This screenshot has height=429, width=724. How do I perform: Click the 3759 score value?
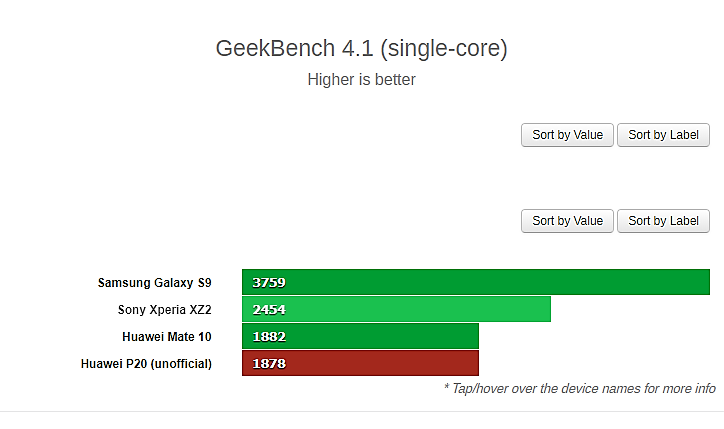[269, 283]
